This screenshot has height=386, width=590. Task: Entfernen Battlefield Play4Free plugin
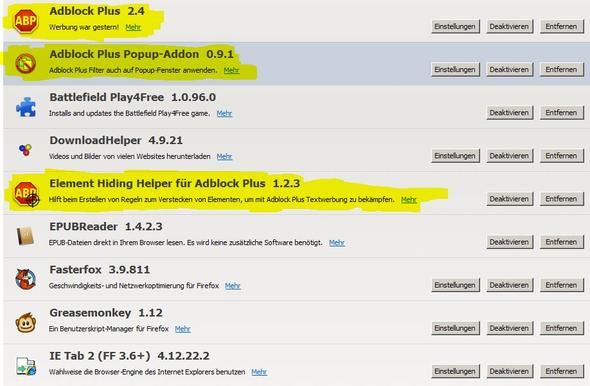pos(561,113)
